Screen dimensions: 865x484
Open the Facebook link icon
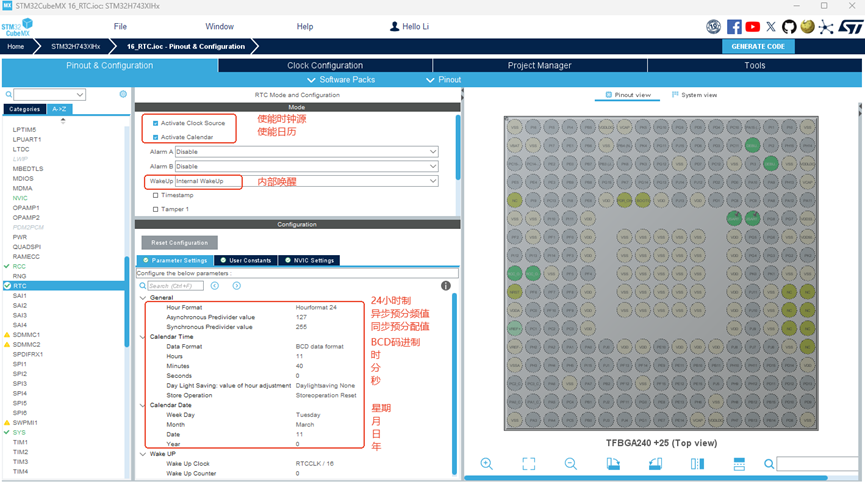click(734, 26)
